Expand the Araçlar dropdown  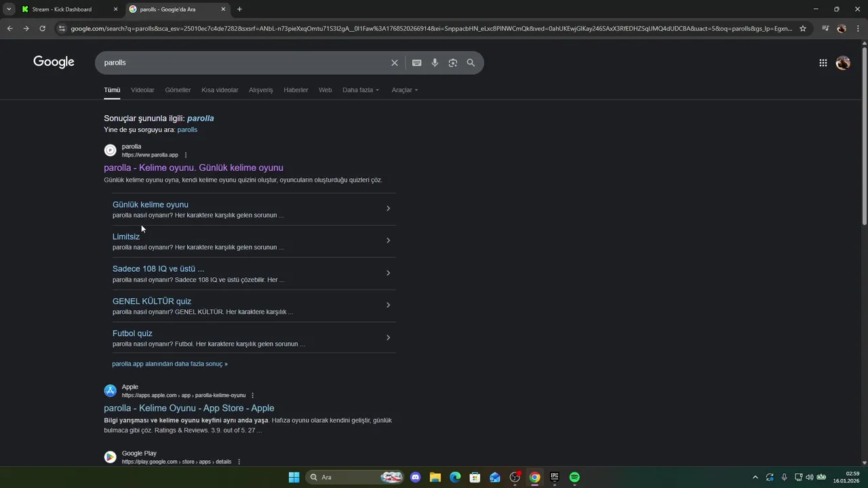click(x=405, y=89)
